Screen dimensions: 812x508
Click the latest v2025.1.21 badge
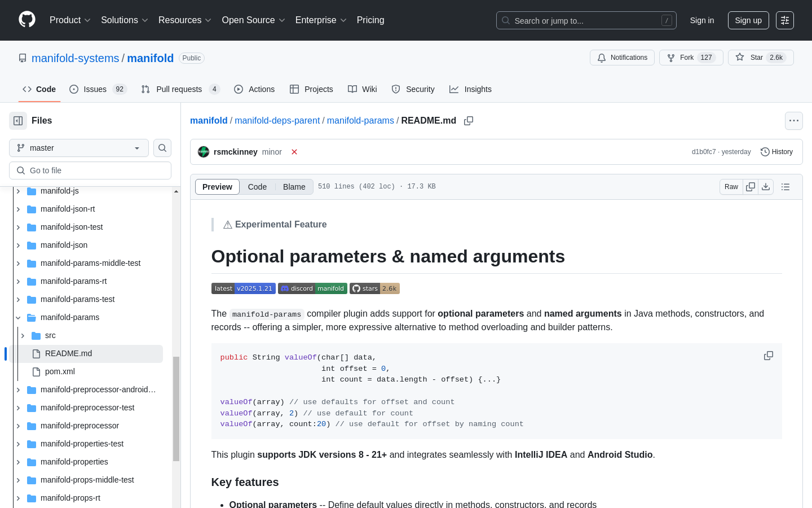[244, 288]
